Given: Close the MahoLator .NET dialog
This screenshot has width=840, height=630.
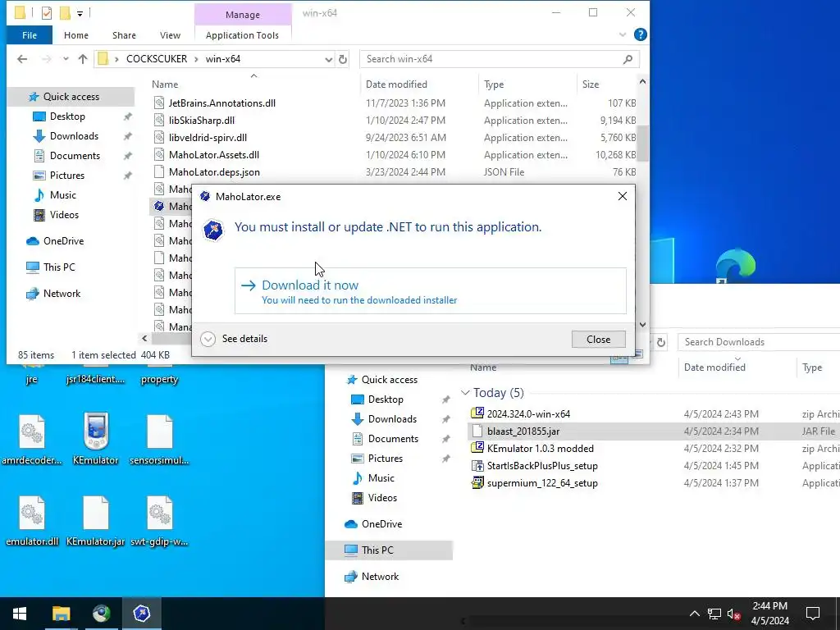Looking at the screenshot, I should [x=598, y=339].
